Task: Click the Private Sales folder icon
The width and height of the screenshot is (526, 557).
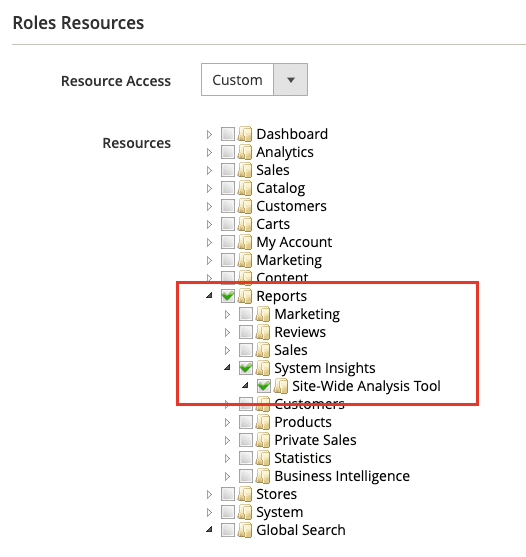Action: [x=263, y=440]
